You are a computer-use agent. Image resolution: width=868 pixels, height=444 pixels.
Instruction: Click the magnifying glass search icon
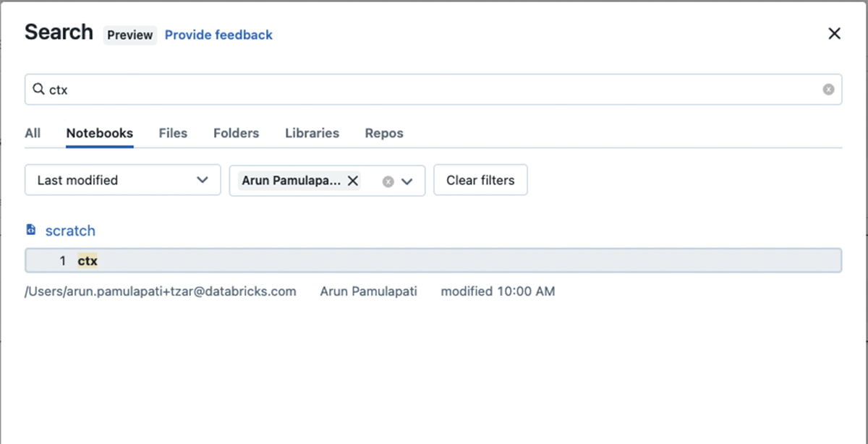(38, 90)
